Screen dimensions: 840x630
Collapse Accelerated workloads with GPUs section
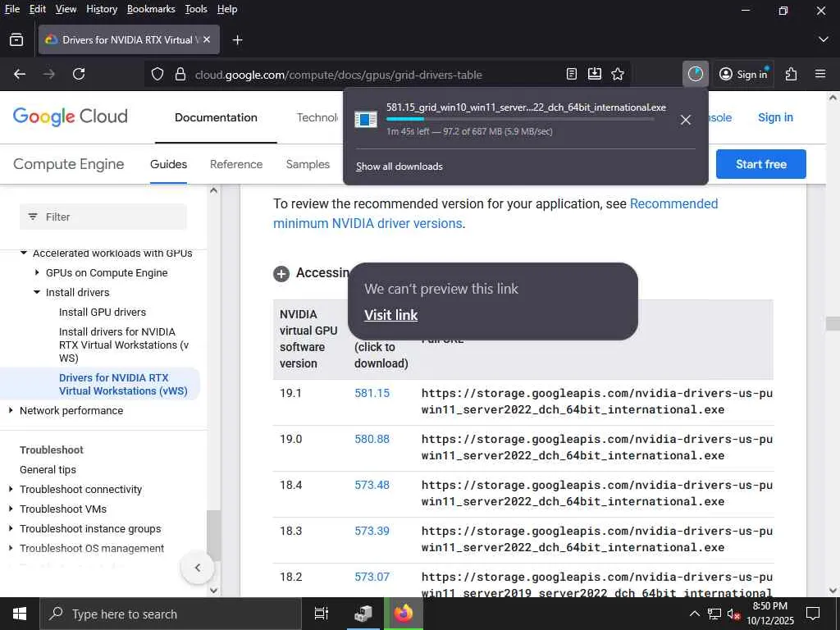click(x=24, y=253)
